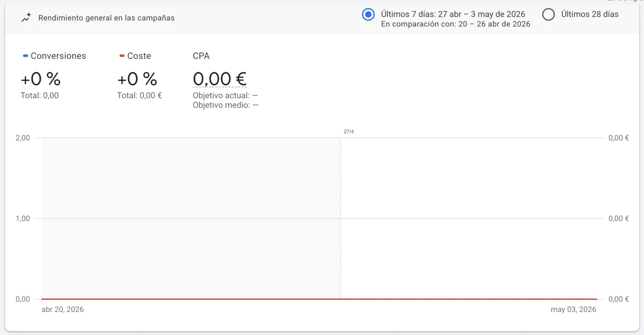Click the Rendimiento general en las campañas title
The image size is (644, 335).
click(x=106, y=18)
